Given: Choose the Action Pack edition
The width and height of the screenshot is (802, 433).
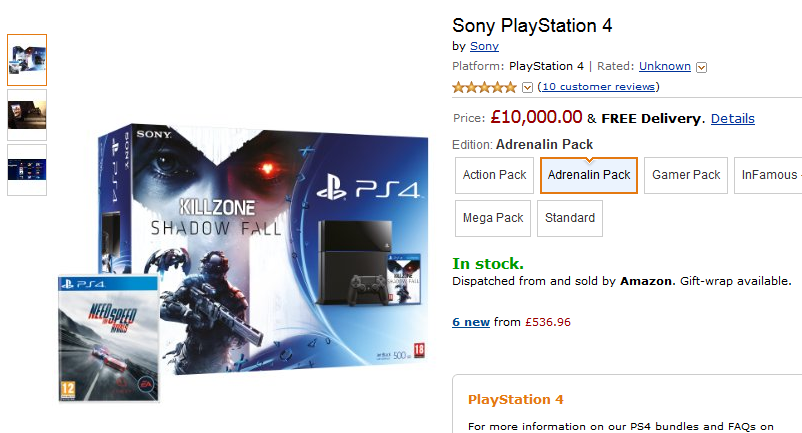Looking at the screenshot, I should (494, 175).
